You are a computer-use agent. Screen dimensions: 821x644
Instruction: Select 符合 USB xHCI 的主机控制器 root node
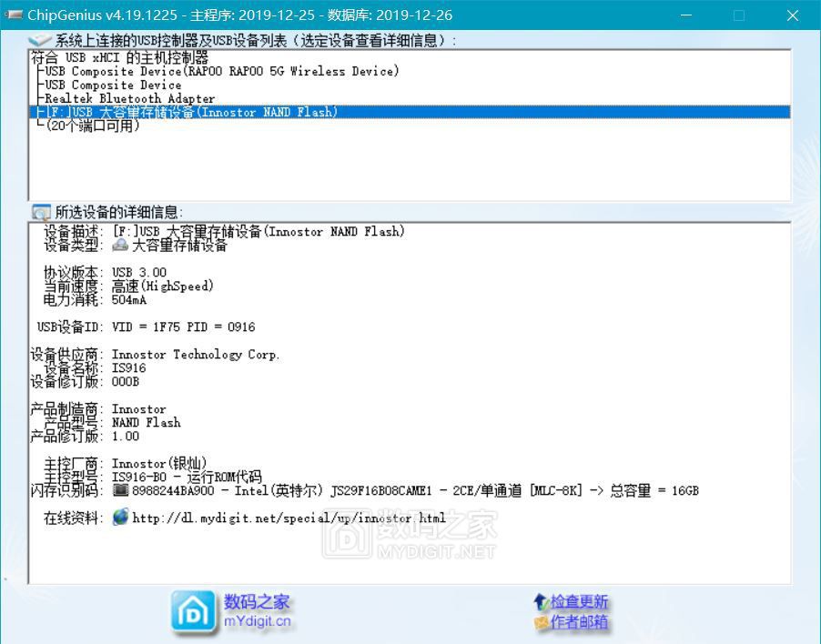tap(120, 57)
